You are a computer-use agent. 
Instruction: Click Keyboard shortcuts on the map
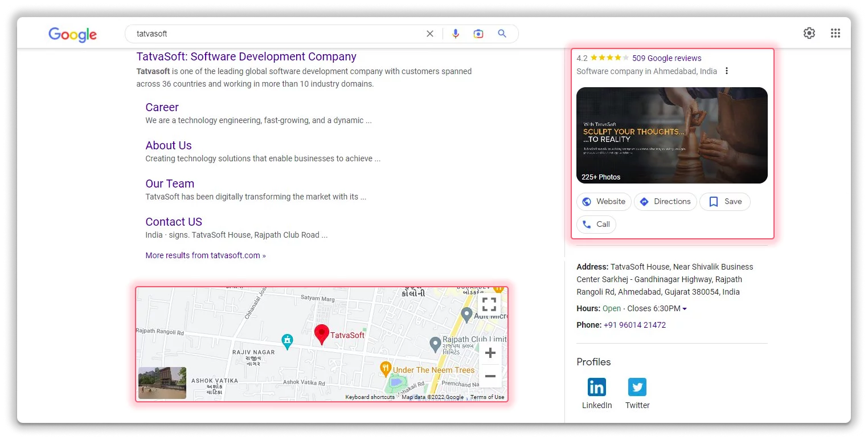tap(370, 397)
